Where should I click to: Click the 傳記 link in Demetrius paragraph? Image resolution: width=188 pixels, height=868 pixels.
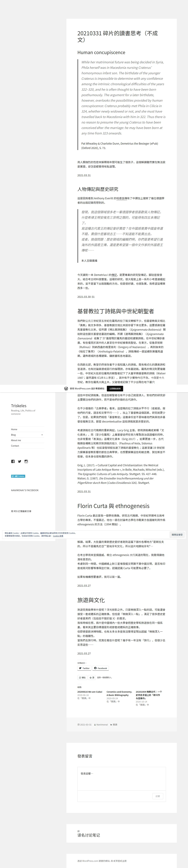[114, 275]
